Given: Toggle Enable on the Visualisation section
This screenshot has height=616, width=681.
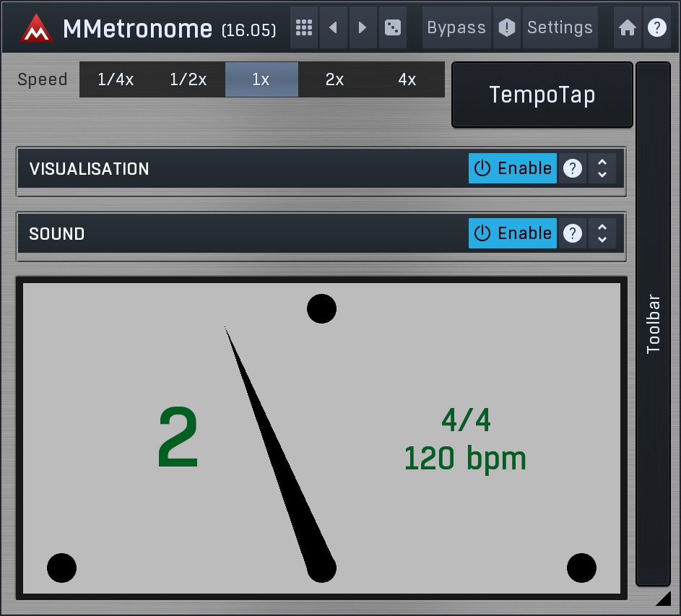Looking at the screenshot, I should pyautogui.click(x=513, y=168).
